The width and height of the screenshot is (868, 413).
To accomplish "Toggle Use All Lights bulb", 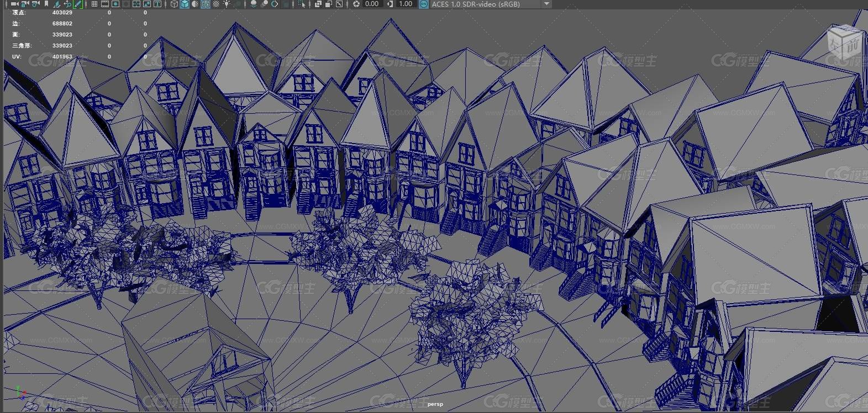I will tap(227, 4).
